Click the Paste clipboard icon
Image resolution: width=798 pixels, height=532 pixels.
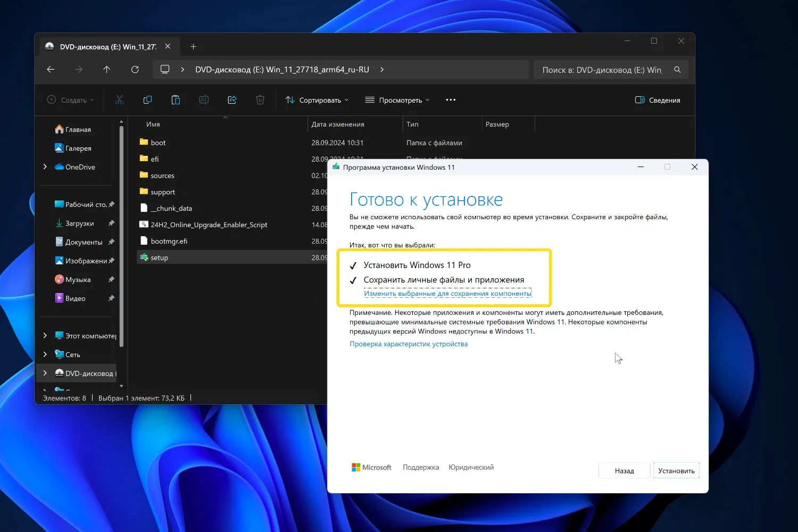(x=176, y=100)
